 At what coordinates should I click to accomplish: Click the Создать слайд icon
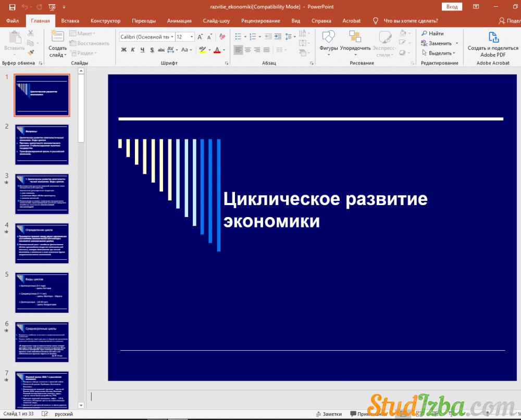tap(57, 36)
